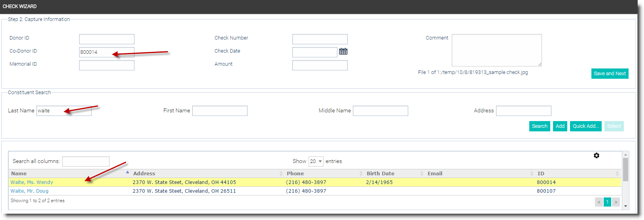Edit the Co-Donor ID field
Viewport: 644px width, 220px height.
[107, 52]
